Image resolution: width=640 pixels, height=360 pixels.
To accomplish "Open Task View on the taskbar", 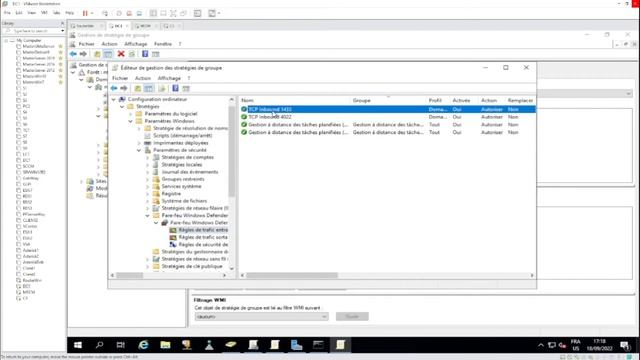I will pyautogui.click(x=121, y=345).
